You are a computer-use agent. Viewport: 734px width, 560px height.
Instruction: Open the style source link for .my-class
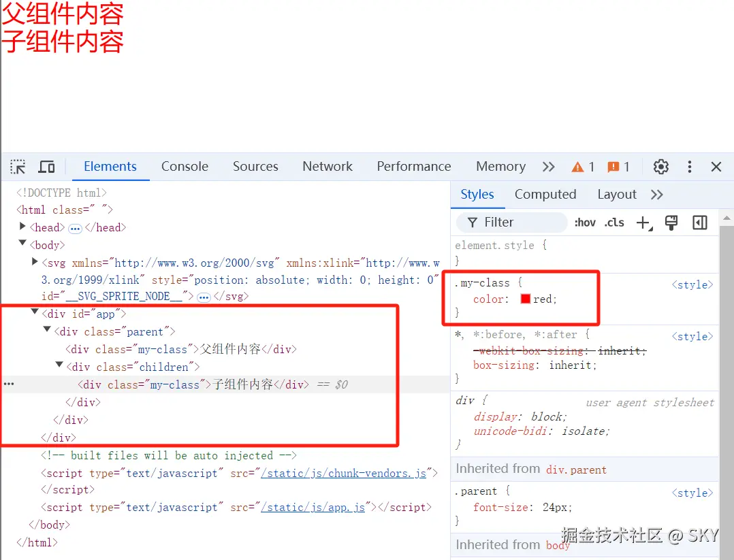[692, 284]
